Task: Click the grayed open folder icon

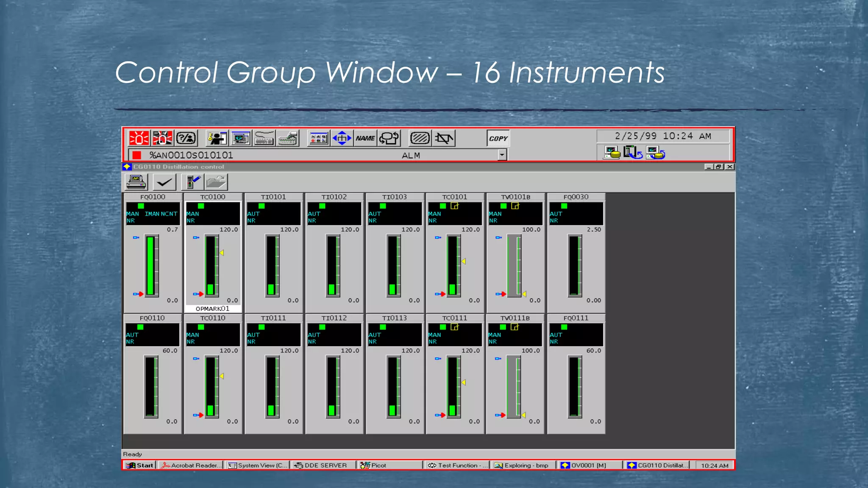Action: click(217, 182)
